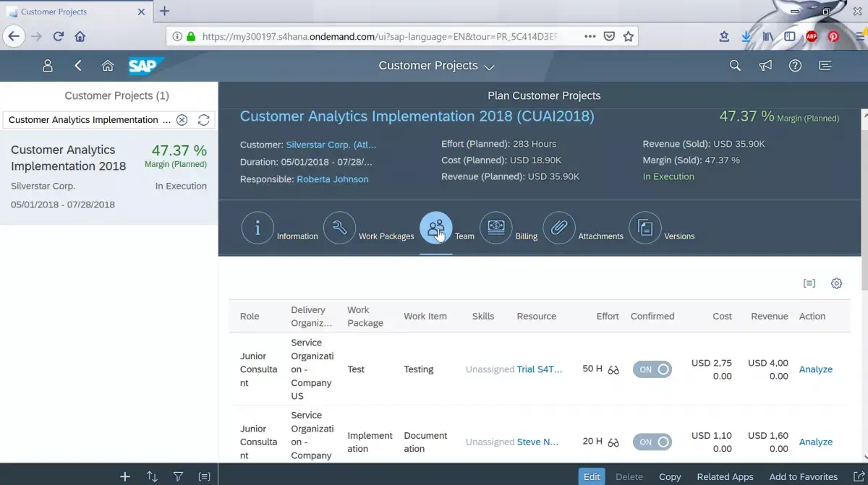Switch to the Work Packages tab
Screen dimensions: 868x485
(x=340, y=228)
